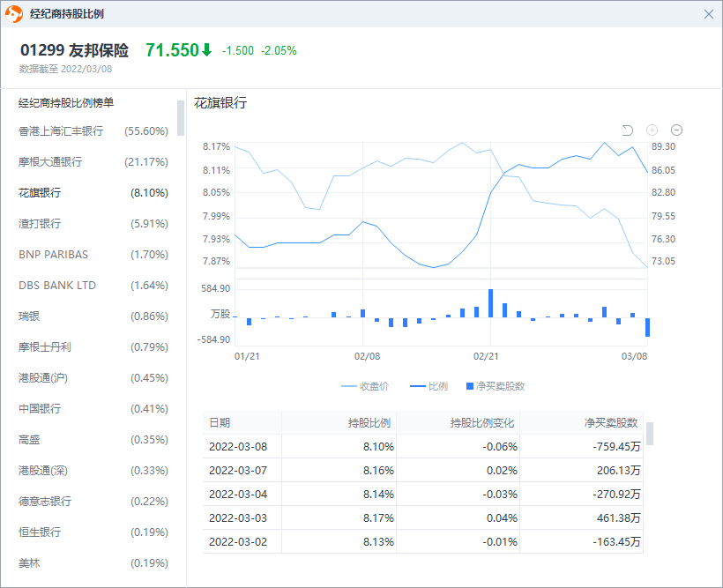Image resolution: width=723 pixels, height=588 pixels.
Task: Select 摩根大通银行 broker entry
Action: 93,162
